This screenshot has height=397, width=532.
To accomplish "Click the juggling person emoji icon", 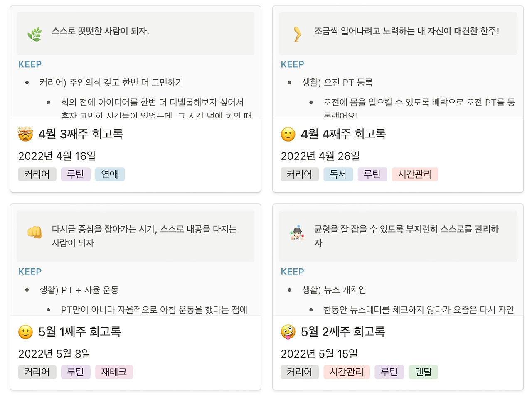I will (x=297, y=233).
